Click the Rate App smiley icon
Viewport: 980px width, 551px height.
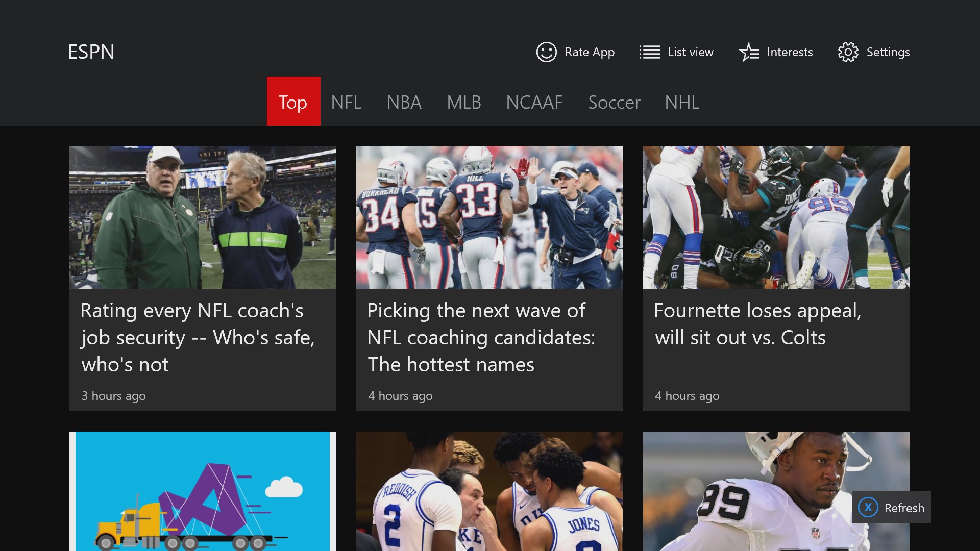point(546,52)
